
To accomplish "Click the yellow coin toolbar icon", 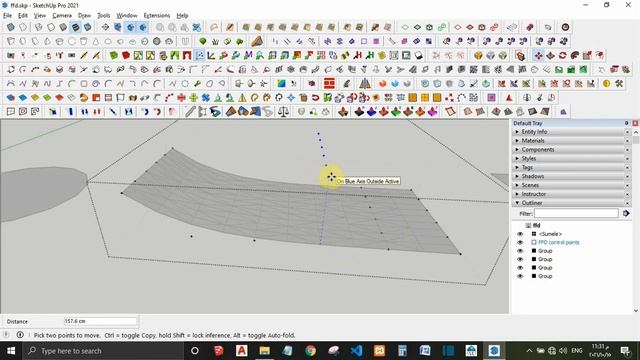I will (x=607, y=84).
